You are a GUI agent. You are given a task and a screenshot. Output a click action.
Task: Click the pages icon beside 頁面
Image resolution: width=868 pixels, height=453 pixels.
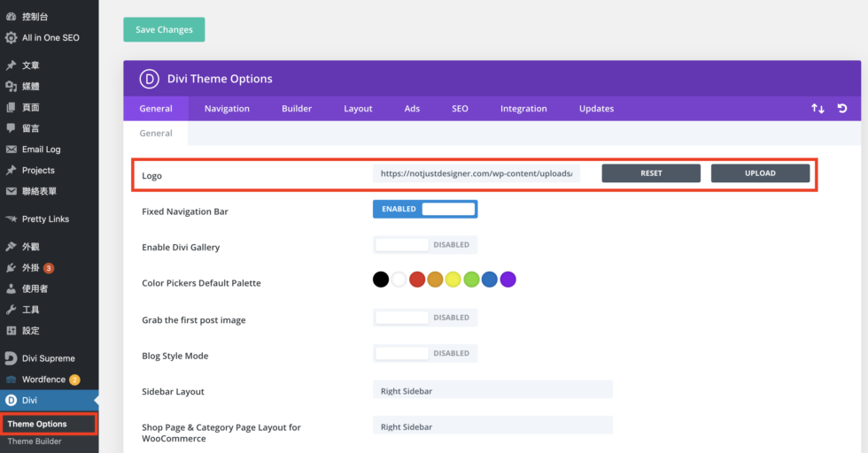coord(11,107)
